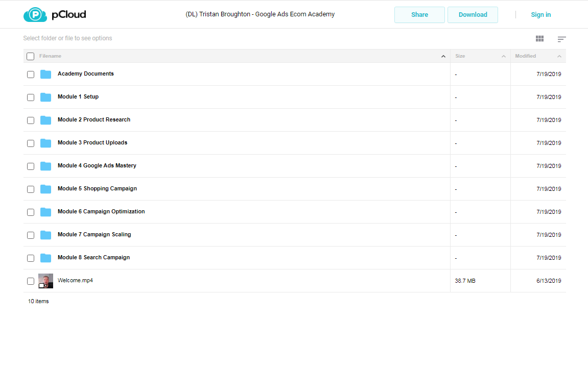
Task: Click the Module 1 Setup folder icon
Action: 46,97
